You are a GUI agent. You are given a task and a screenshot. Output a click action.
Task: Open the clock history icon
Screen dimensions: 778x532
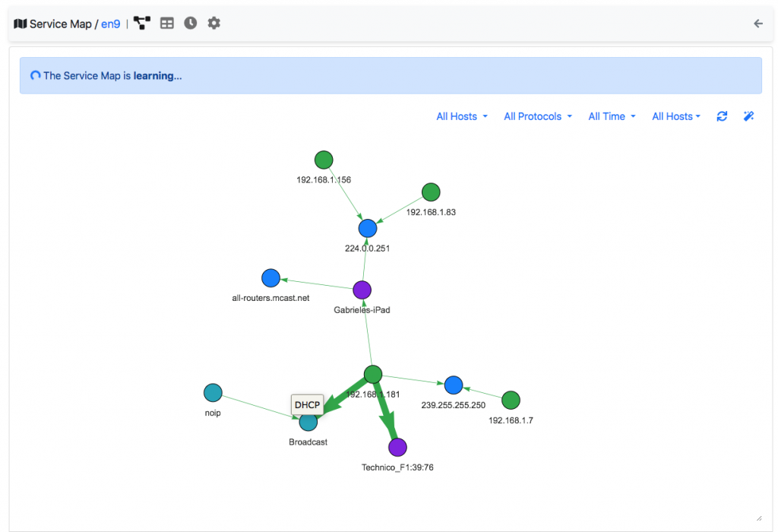191,23
